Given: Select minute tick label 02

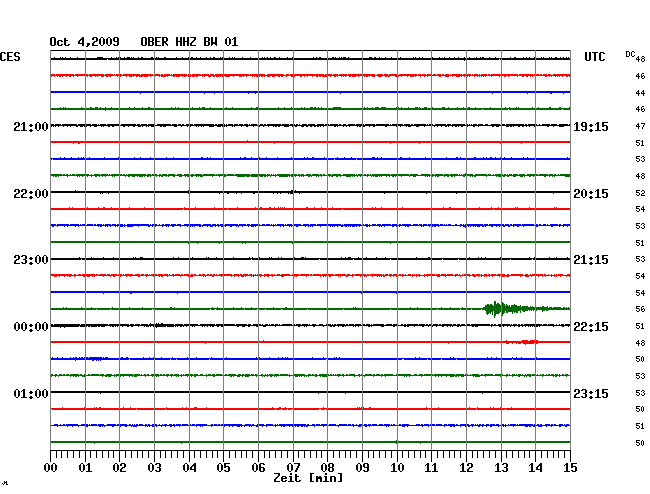Looking at the screenshot, I should tap(119, 468).
